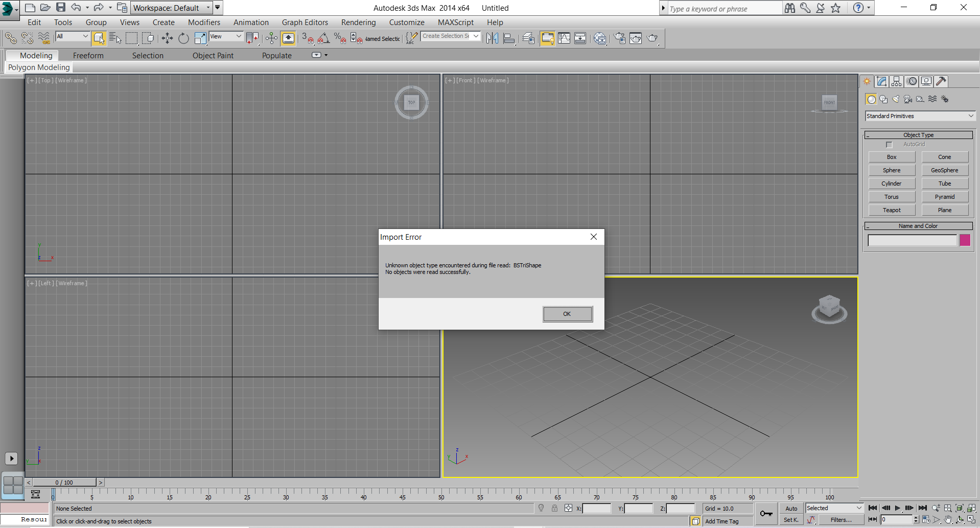This screenshot has width=980, height=528.
Task: Switch to the Object Paint ribbon tab
Action: tap(213, 56)
